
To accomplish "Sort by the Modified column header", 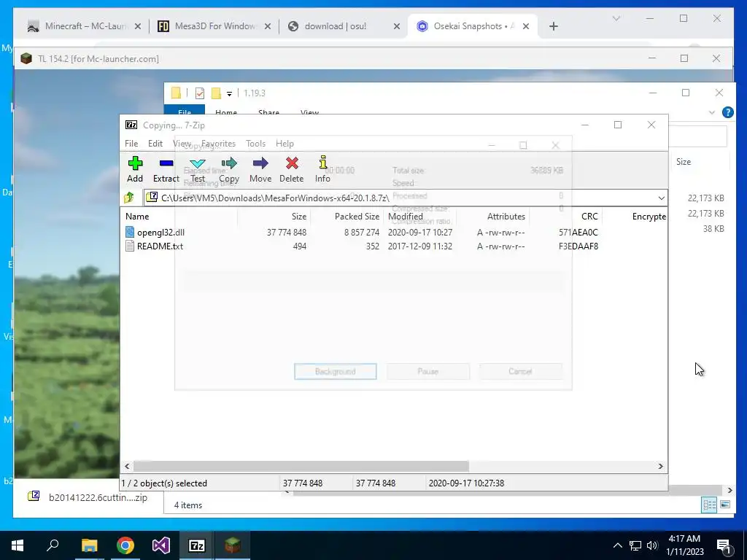I will pyautogui.click(x=406, y=216).
